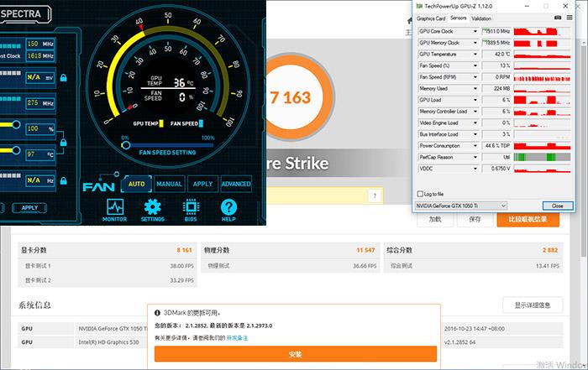
Task: Switch to the Graphics Card tab
Action: point(431,18)
